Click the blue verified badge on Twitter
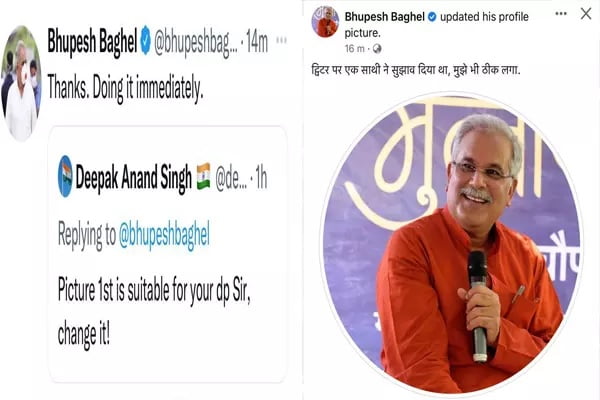The height and width of the screenshot is (400, 600). click(x=145, y=40)
